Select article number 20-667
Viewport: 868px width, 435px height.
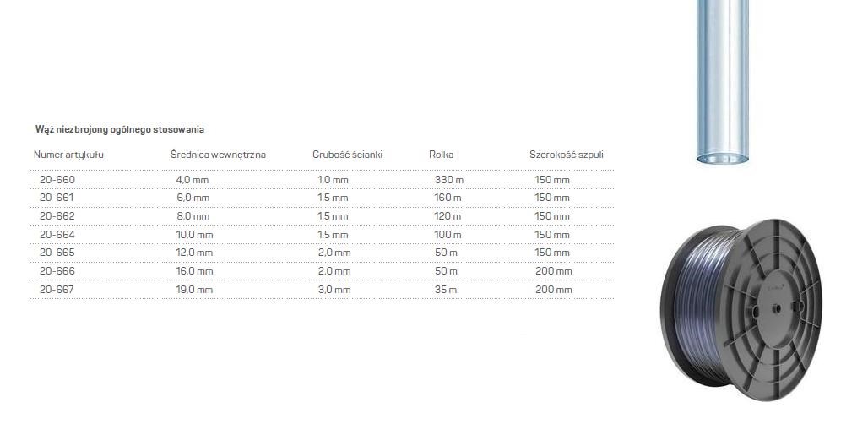tap(57, 290)
